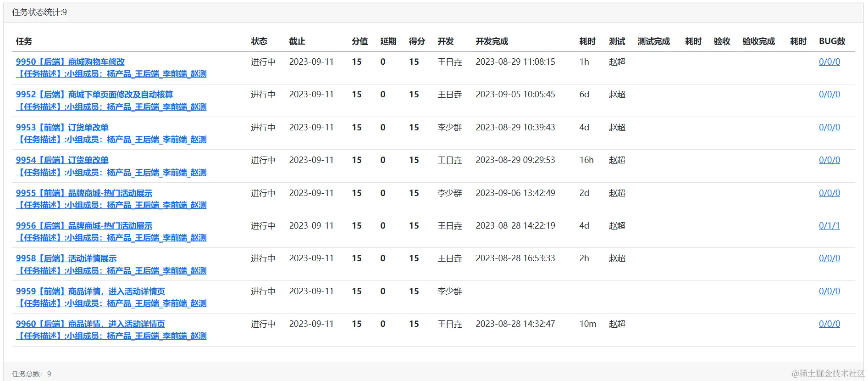The height and width of the screenshot is (381, 868).
Task: Select the 开发完成 column header
Action: click(x=492, y=41)
